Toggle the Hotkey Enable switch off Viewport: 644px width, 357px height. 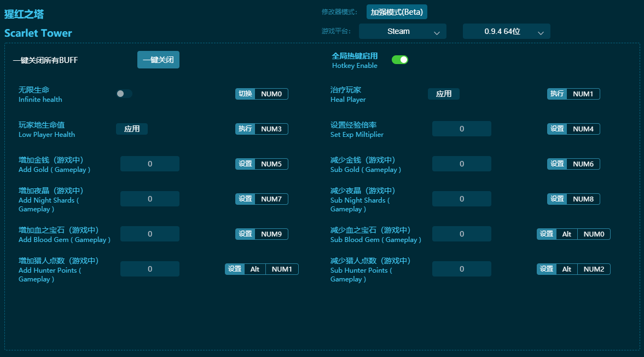click(x=400, y=60)
